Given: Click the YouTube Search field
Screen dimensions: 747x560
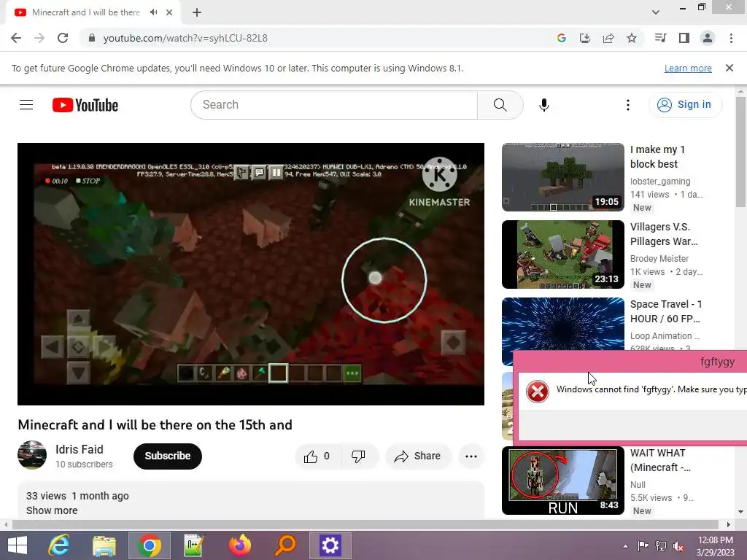Looking at the screenshot, I should [334, 105].
